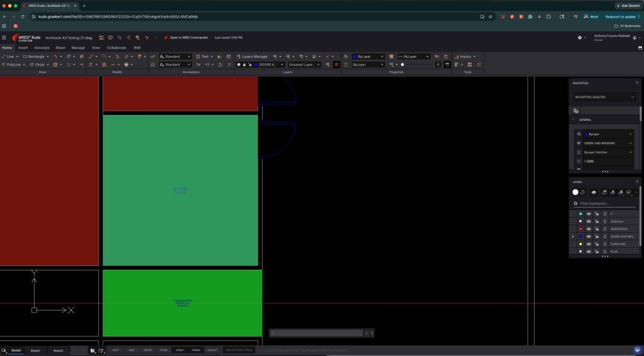Select the Line draw tool
This screenshot has height=356, width=644.
tap(8, 56)
